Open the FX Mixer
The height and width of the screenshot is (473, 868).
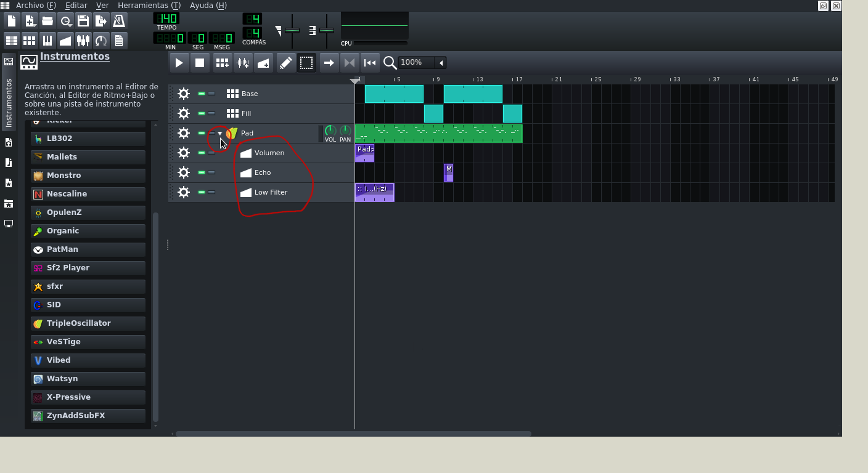pos(83,40)
